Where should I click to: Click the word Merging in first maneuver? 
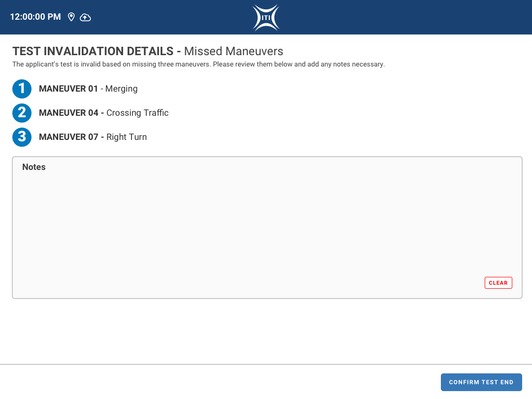pyautogui.click(x=121, y=89)
